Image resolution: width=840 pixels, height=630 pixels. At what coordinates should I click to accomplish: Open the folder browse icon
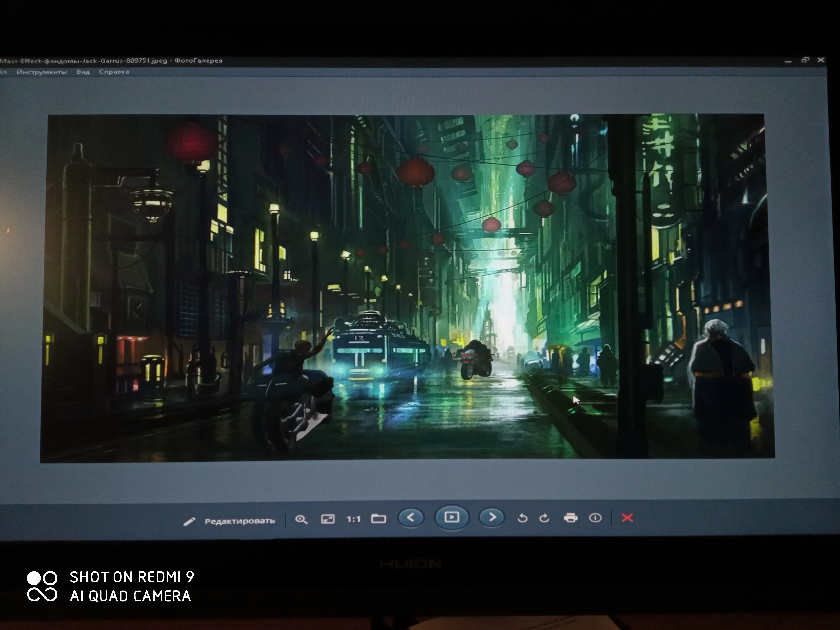(x=378, y=518)
